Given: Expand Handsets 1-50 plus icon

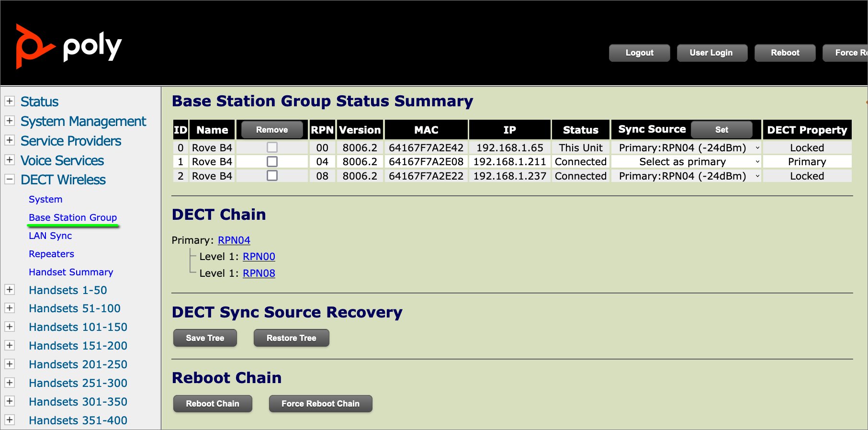Looking at the screenshot, I should 9,290.
